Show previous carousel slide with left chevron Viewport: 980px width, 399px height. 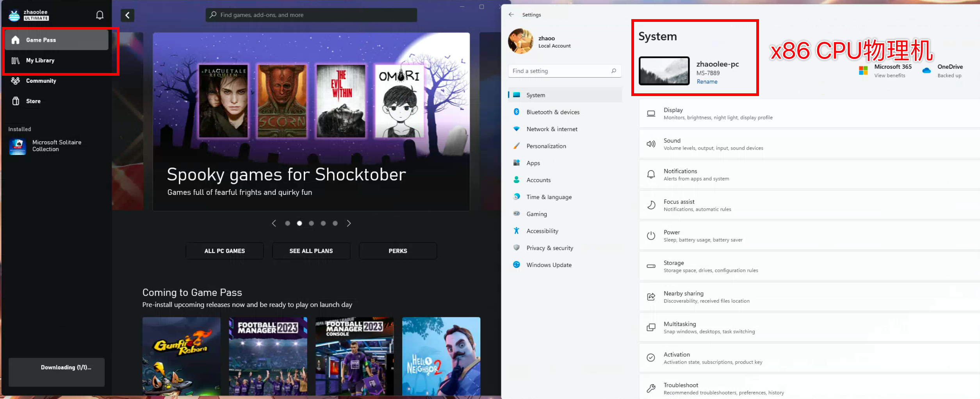tap(274, 223)
